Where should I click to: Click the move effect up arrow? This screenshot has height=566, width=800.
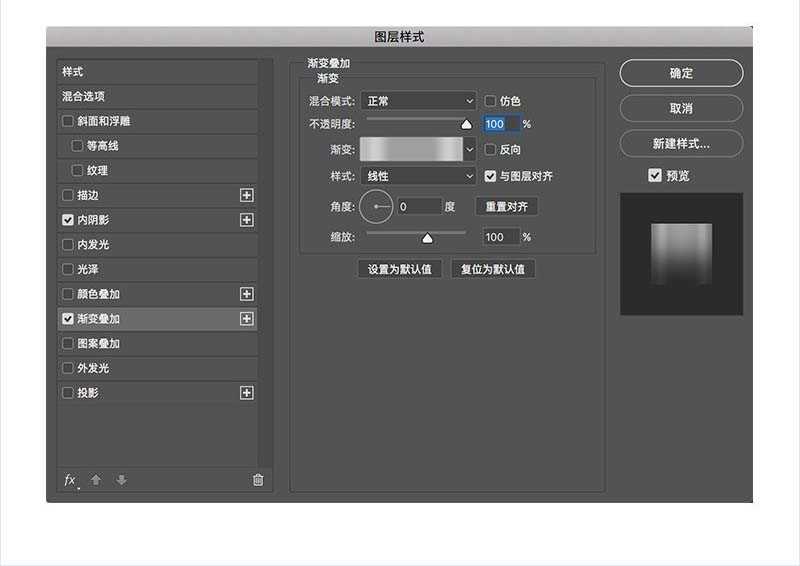(x=96, y=480)
